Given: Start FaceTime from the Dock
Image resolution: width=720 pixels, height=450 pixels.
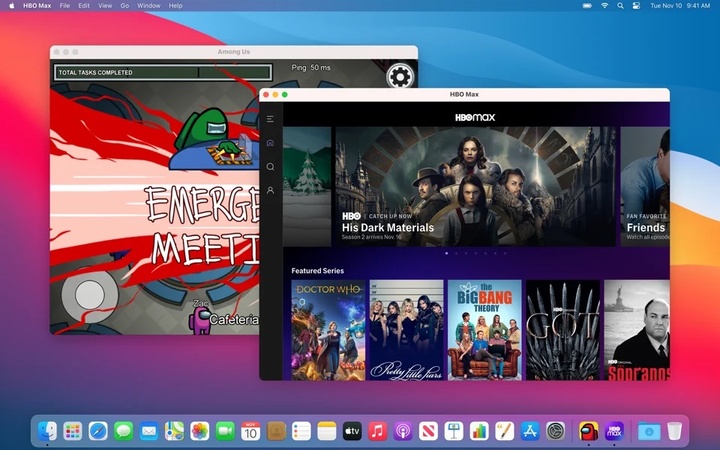Looking at the screenshot, I should [225, 431].
